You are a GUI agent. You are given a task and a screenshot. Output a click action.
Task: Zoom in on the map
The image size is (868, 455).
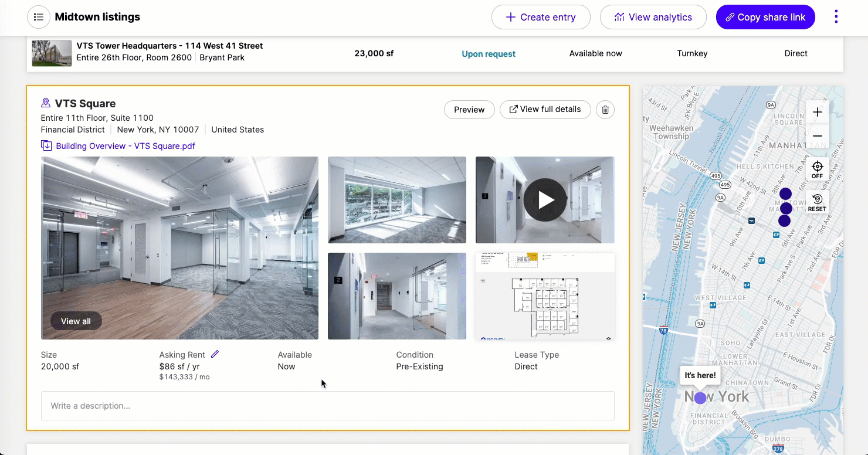(x=818, y=112)
